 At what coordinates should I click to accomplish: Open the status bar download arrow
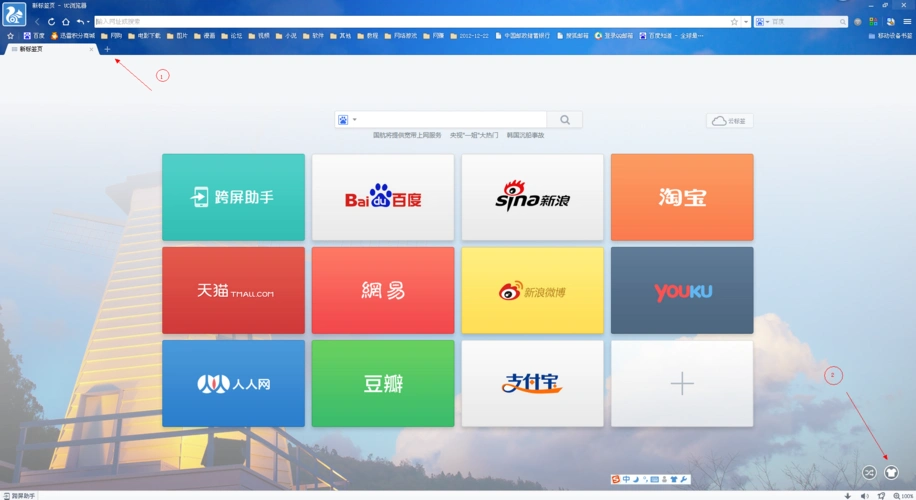tap(848, 496)
